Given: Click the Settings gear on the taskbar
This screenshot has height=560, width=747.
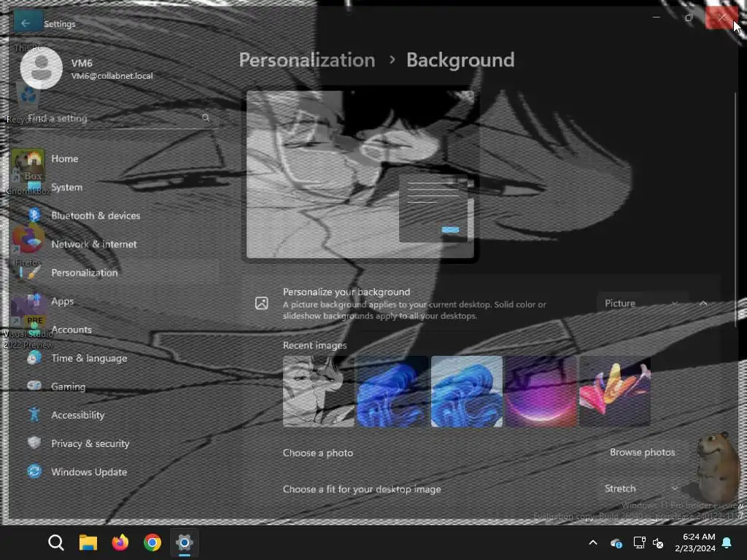Looking at the screenshot, I should tap(185, 542).
